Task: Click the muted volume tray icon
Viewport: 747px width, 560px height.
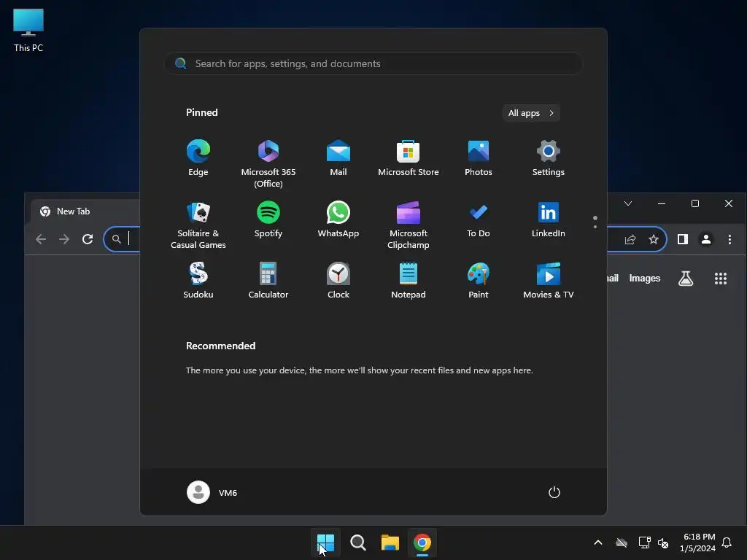Action: 662,542
